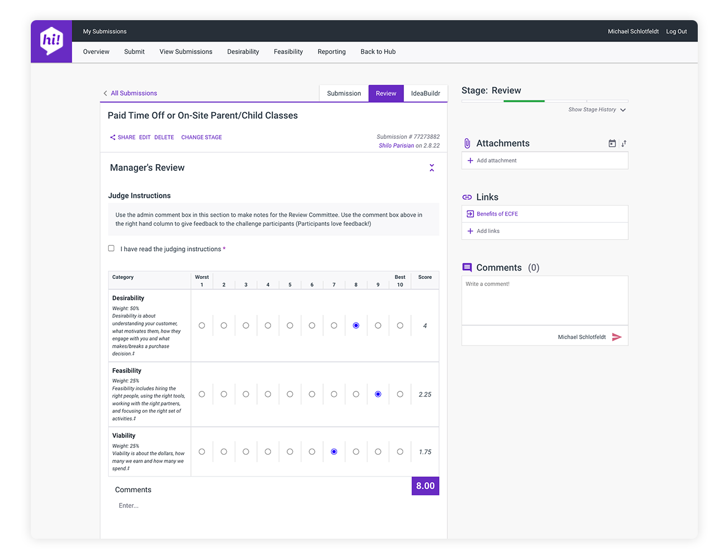
Task: Click the plus icon for Add attachment
Action: (470, 161)
